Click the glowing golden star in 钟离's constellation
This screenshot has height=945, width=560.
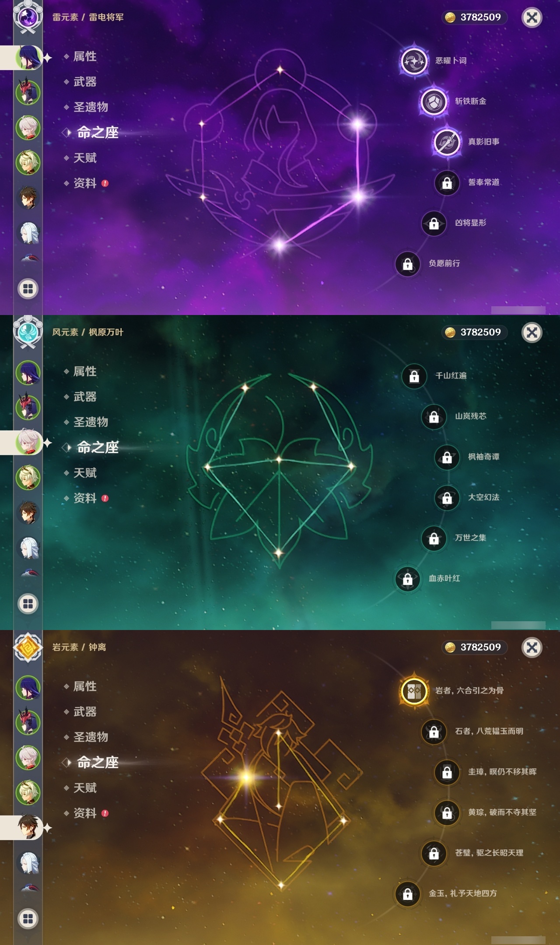coord(246,777)
